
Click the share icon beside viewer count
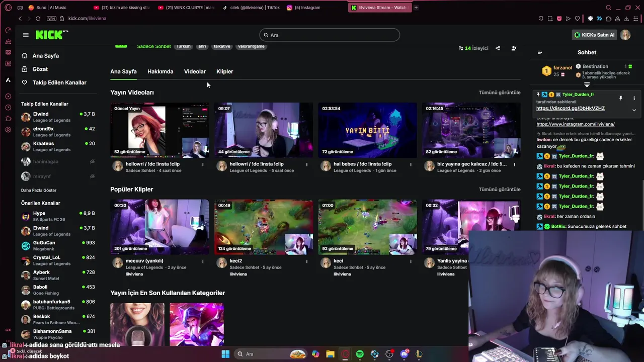pos(498,48)
